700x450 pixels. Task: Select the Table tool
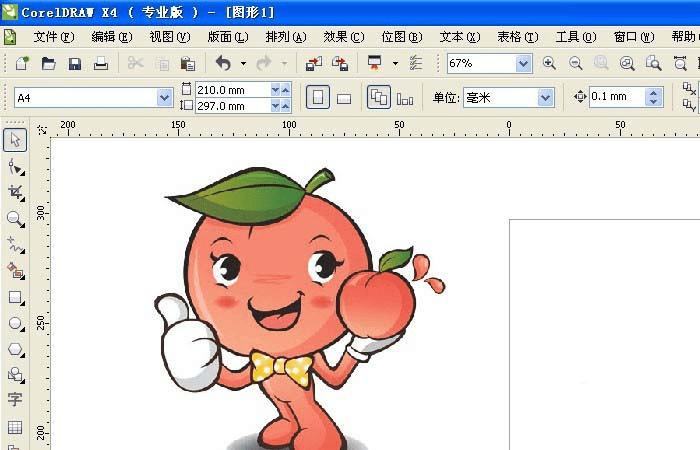click(x=15, y=427)
